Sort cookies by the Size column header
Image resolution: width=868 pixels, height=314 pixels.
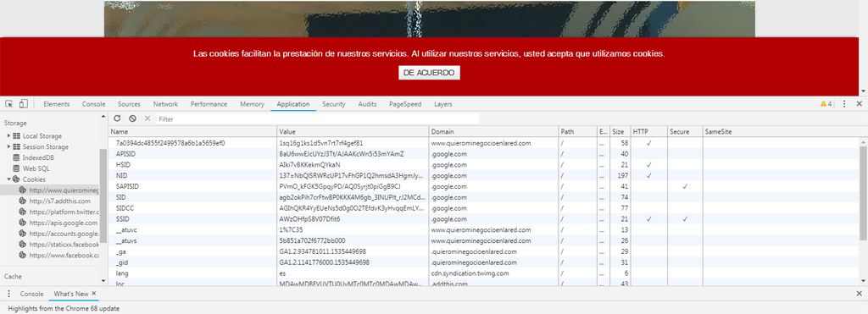pyautogui.click(x=620, y=131)
